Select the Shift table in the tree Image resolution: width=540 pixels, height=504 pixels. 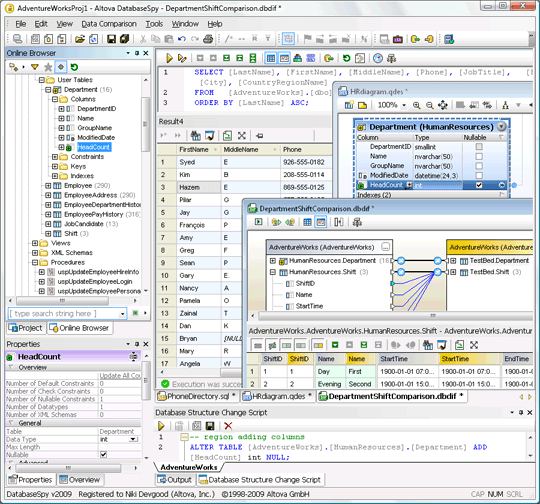click(71, 234)
